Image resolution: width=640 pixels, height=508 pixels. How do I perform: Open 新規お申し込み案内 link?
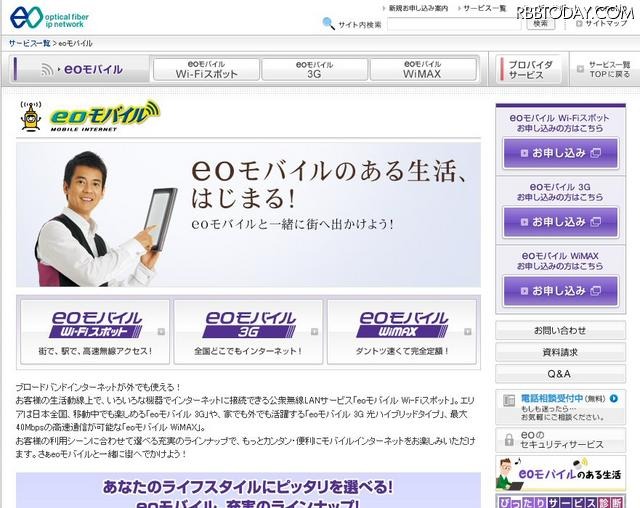click(x=418, y=8)
